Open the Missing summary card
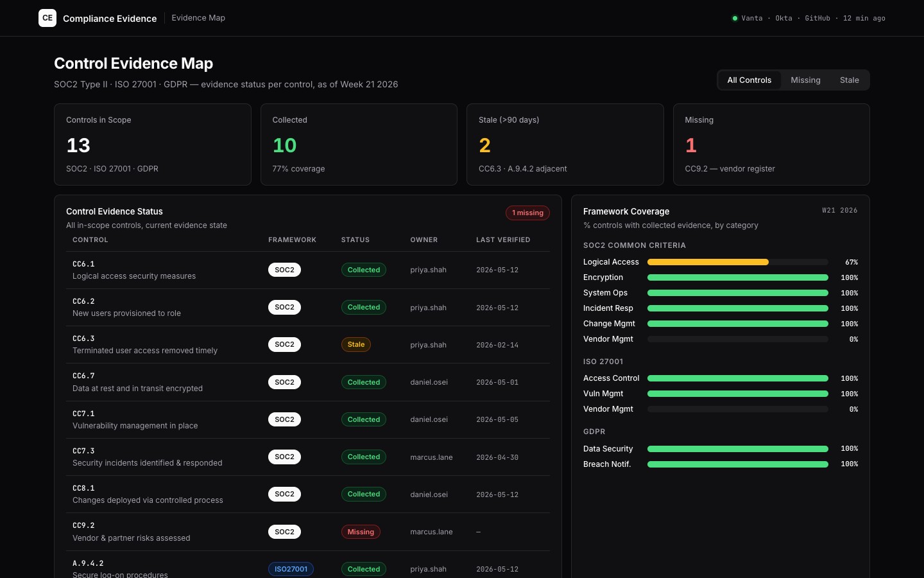 771,144
